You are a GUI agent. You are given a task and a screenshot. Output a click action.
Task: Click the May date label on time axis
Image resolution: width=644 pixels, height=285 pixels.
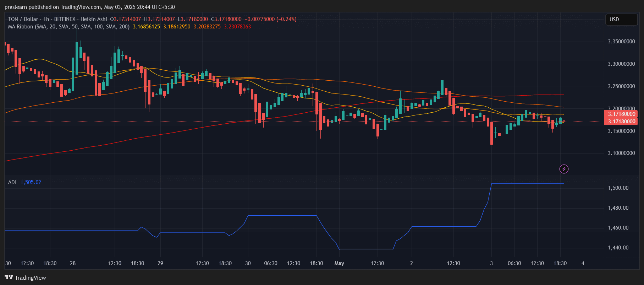click(x=339, y=263)
